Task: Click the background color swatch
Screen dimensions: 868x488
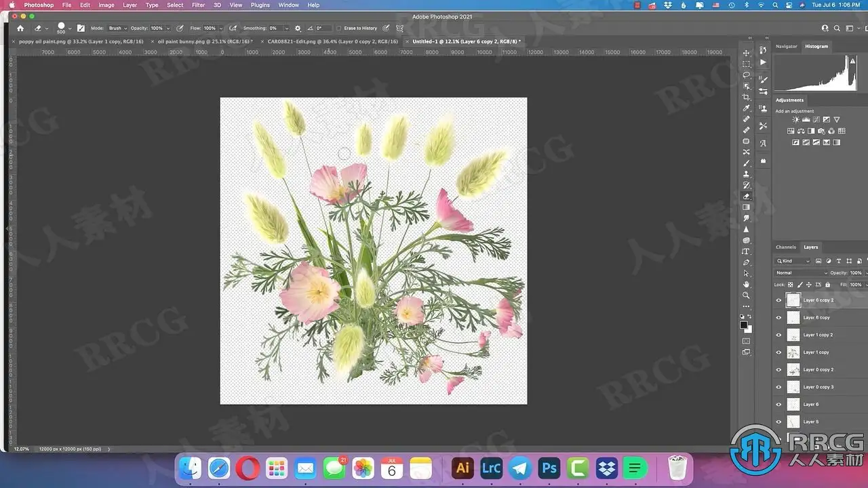Action: pos(749,329)
